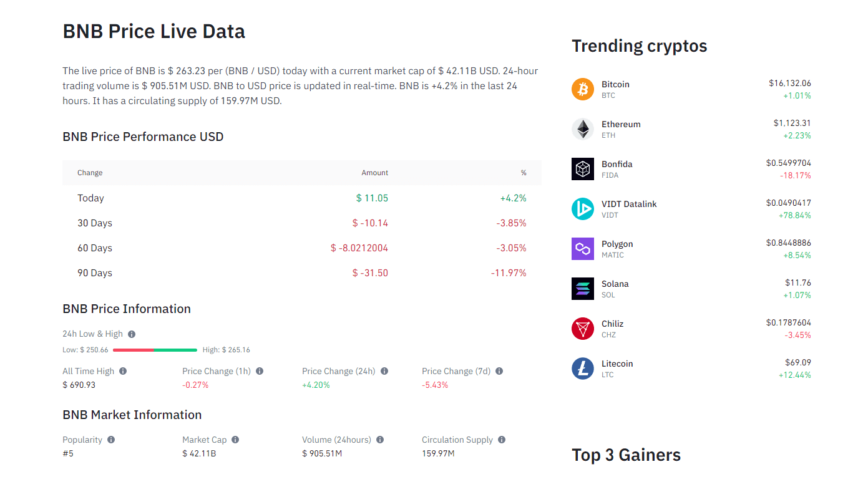This screenshot has height=477, width=868.
Task: Click the Bitcoin logo in Trending cryptos
Action: click(x=582, y=89)
